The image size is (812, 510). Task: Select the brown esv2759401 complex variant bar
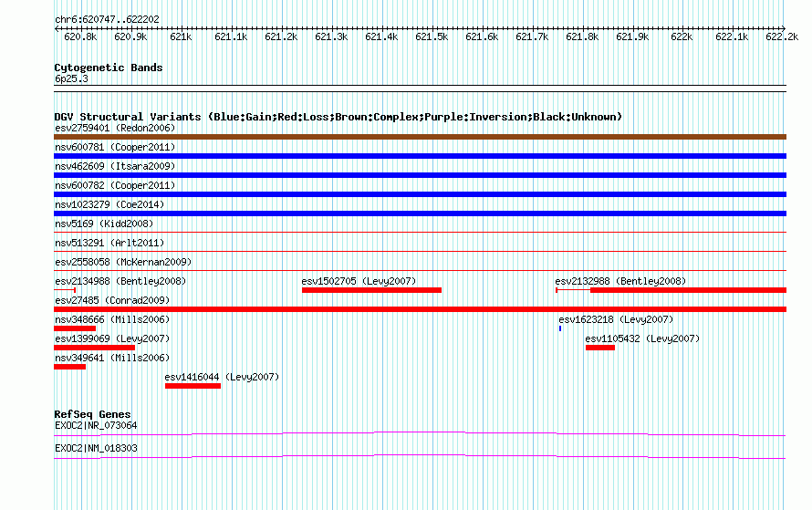pos(420,137)
